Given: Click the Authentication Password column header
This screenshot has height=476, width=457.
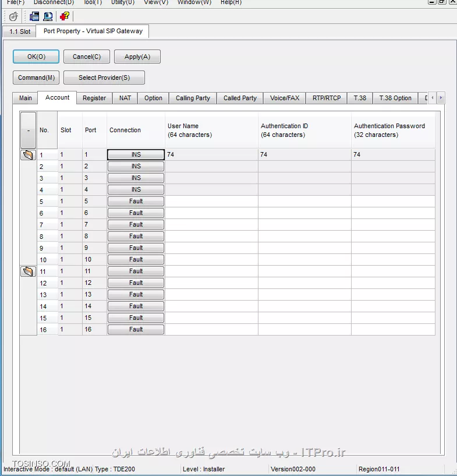Looking at the screenshot, I should (x=393, y=130).
